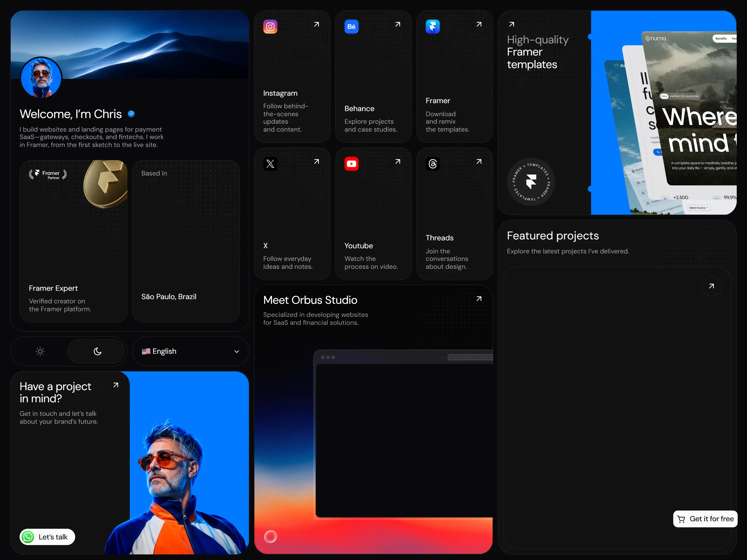Viewport: 747px width, 560px height.
Task: Click Explore projects and case studies text
Action: click(x=370, y=126)
